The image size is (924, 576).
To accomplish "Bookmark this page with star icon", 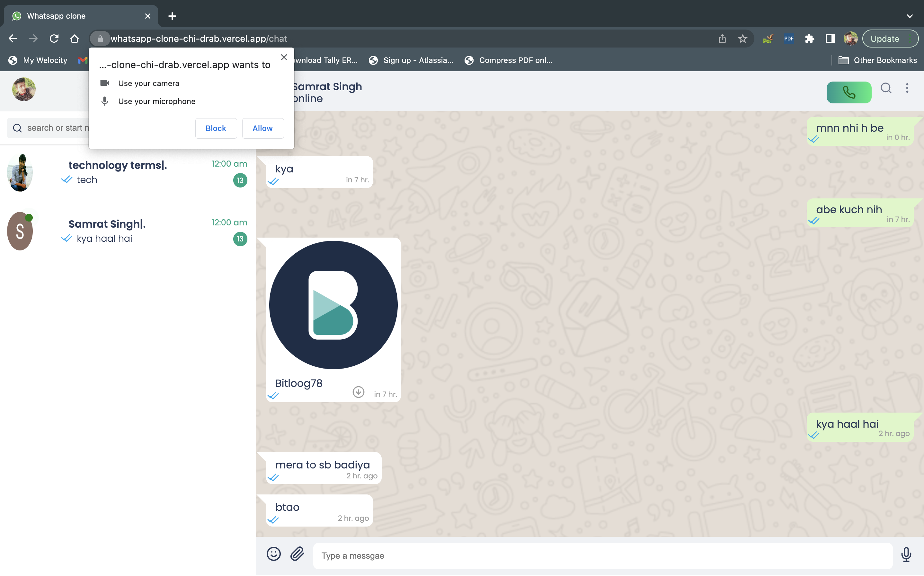I will click(742, 39).
